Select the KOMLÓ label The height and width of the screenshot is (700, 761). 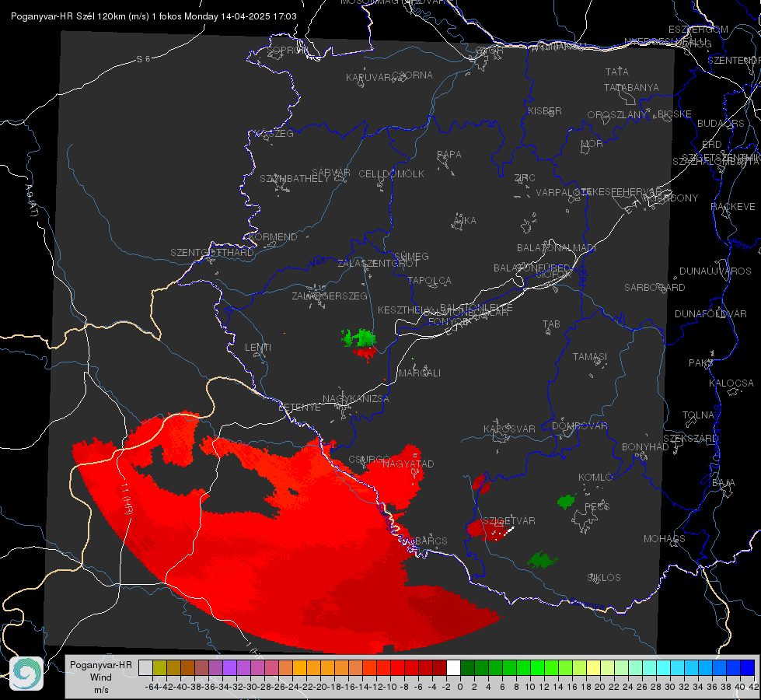(595, 478)
